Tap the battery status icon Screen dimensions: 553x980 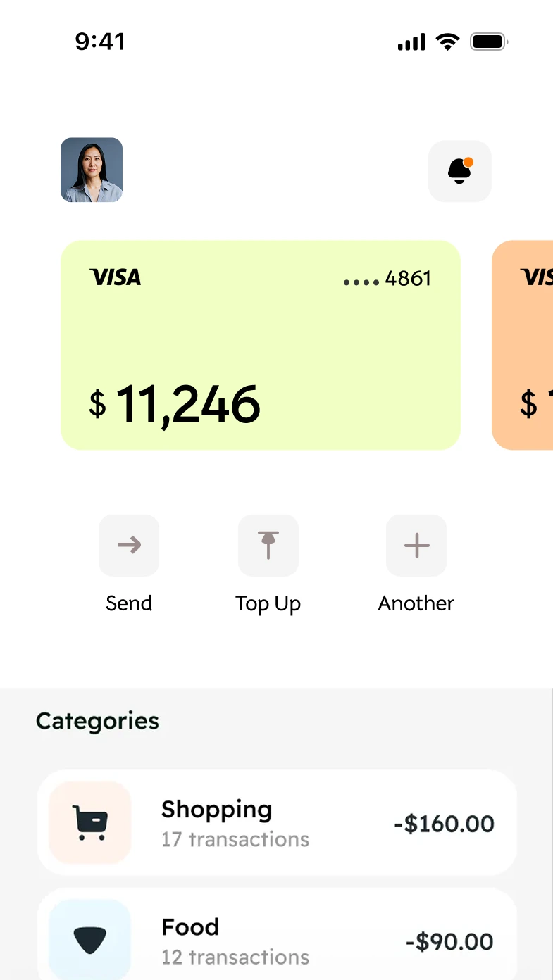click(489, 42)
